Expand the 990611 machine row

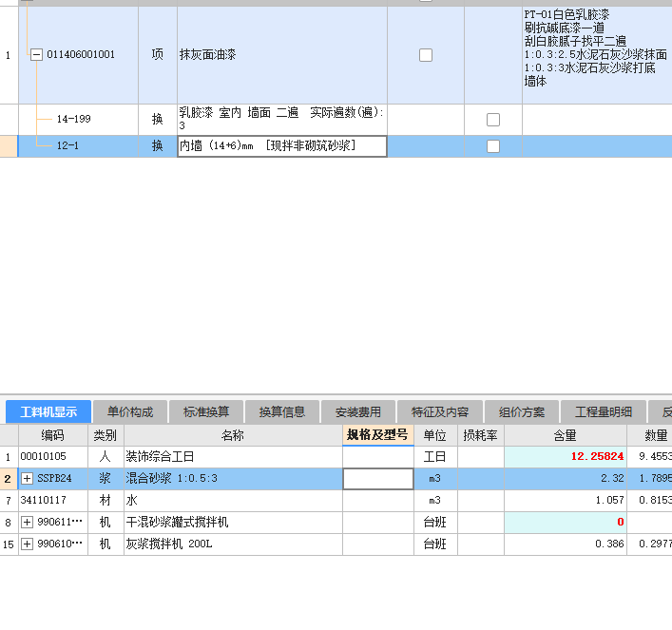pos(27,523)
